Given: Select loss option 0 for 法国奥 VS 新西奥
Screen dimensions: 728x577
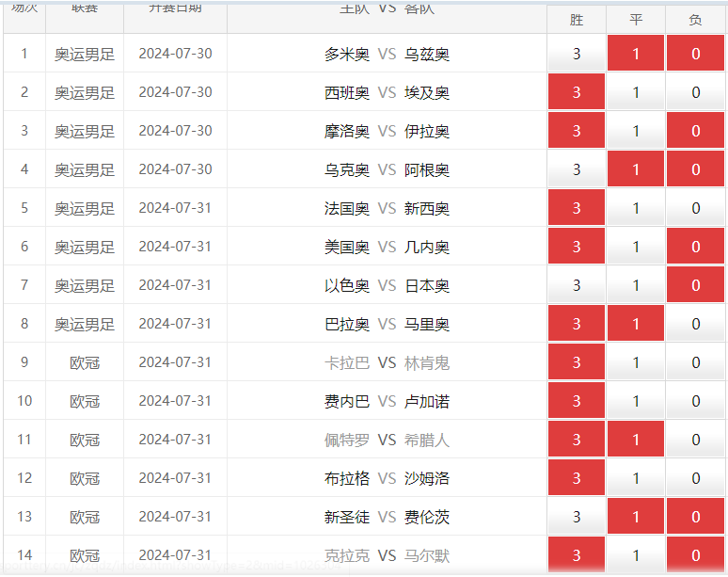Looking at the screenshot, I should [695, 208].
